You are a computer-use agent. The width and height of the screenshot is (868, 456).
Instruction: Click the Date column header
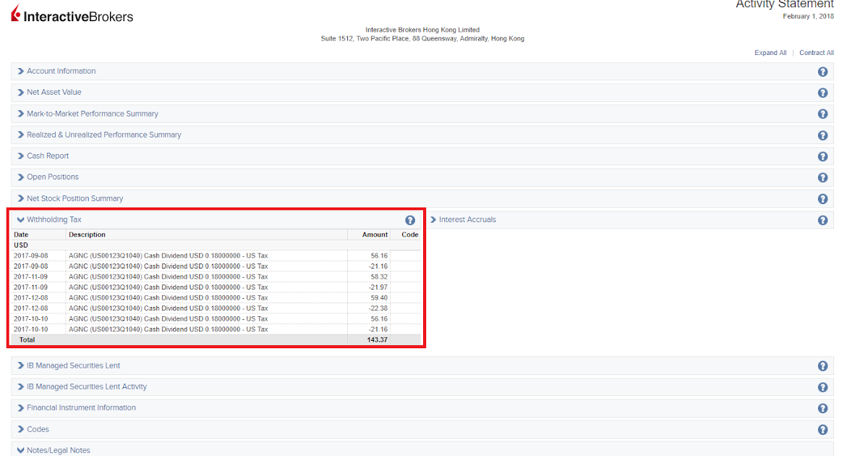[21, 235]
